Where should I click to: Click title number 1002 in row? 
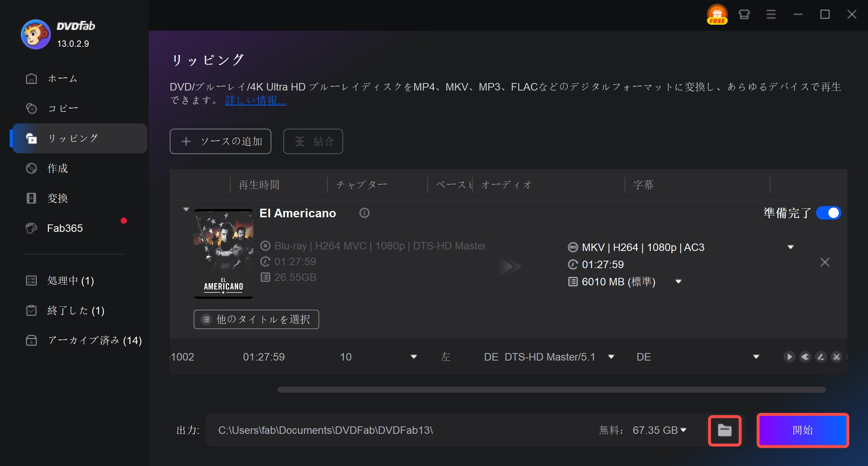pyautogui.click(x=182, y=357)
